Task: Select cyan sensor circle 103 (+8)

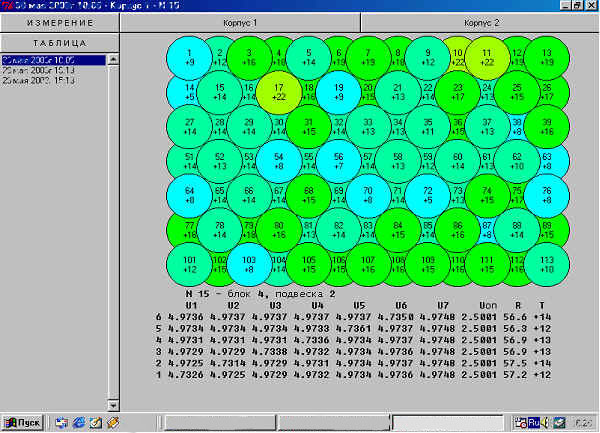Action: (x=249, y=265)
